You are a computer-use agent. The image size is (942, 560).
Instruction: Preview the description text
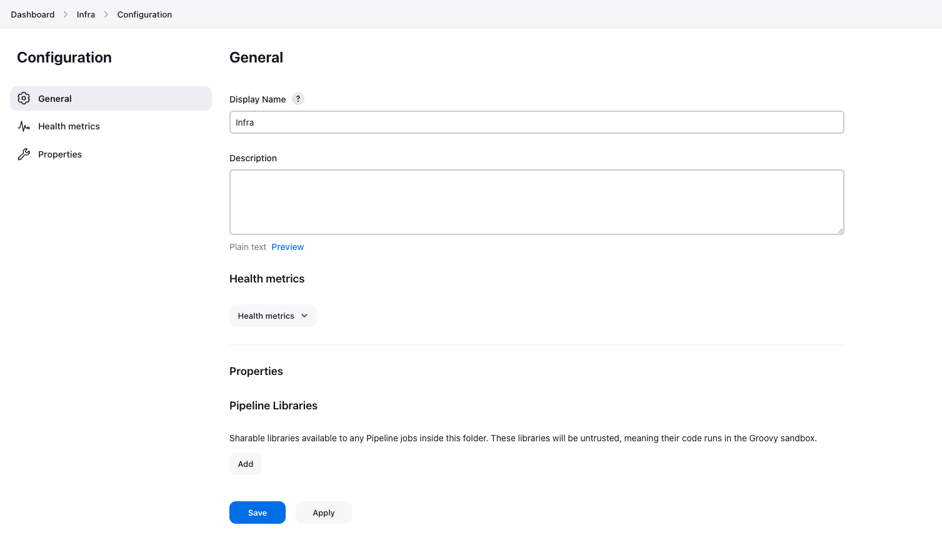point(288,247)
